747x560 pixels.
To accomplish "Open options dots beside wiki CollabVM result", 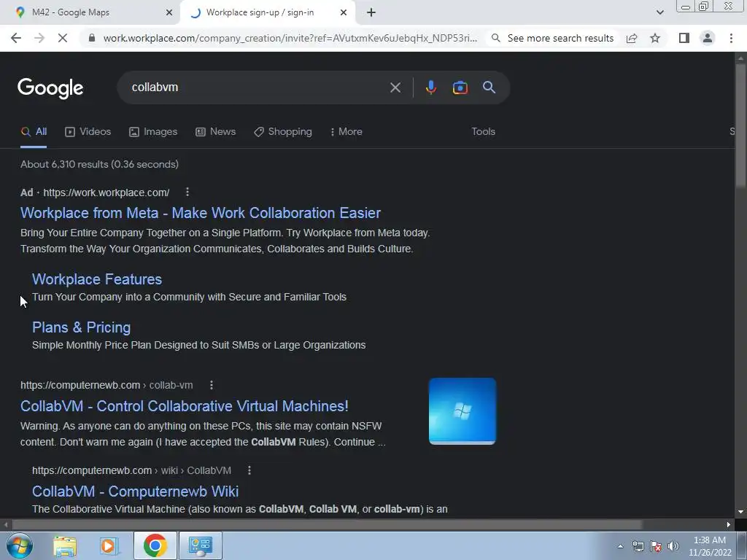I will tap(249, 470).
